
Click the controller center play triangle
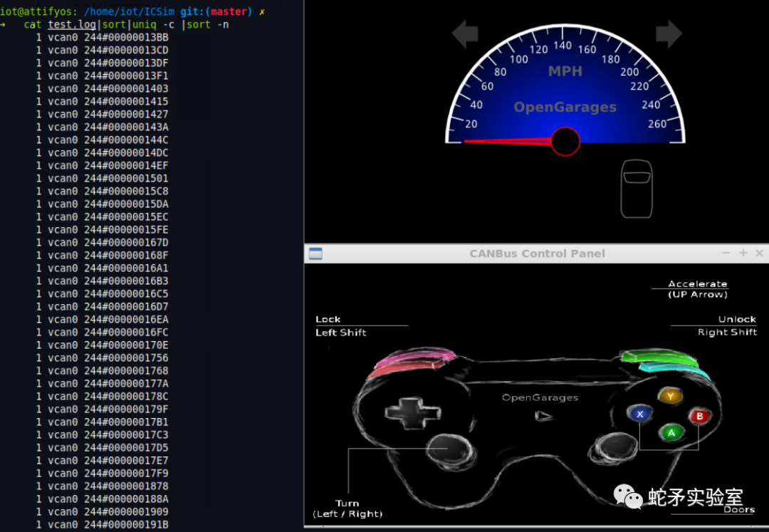point(543,417)
